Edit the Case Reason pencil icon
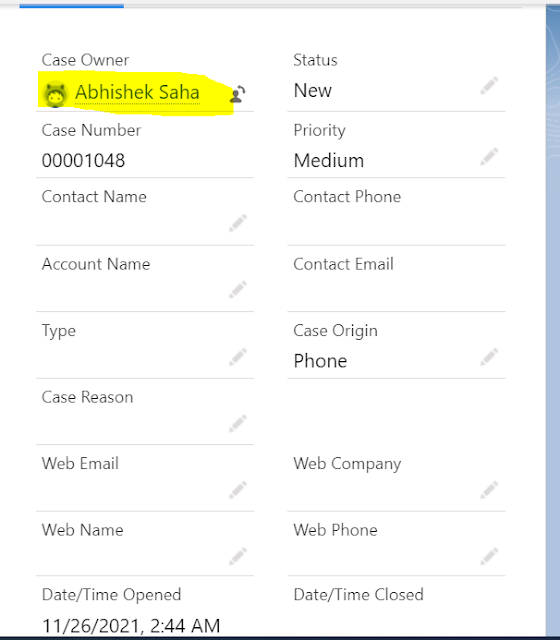 (238, 423)
